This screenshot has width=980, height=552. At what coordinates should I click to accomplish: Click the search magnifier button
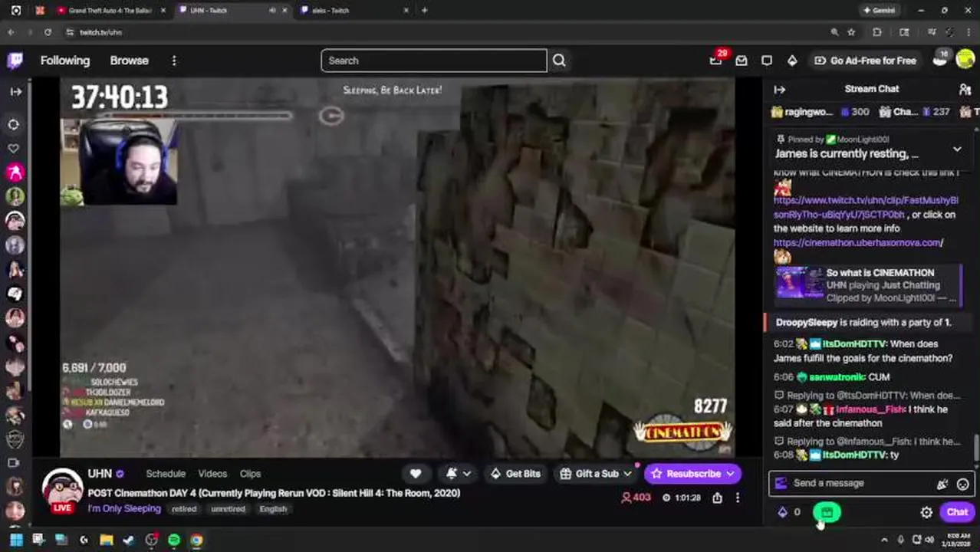click(559, 61)
